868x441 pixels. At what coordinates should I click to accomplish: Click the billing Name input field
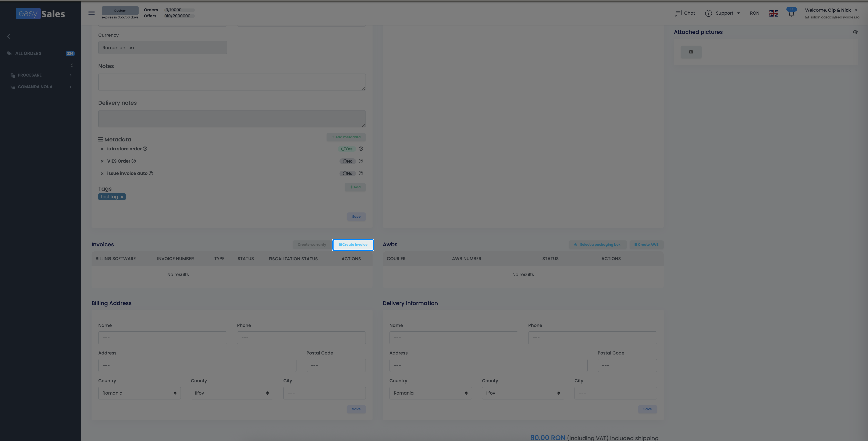162,338
